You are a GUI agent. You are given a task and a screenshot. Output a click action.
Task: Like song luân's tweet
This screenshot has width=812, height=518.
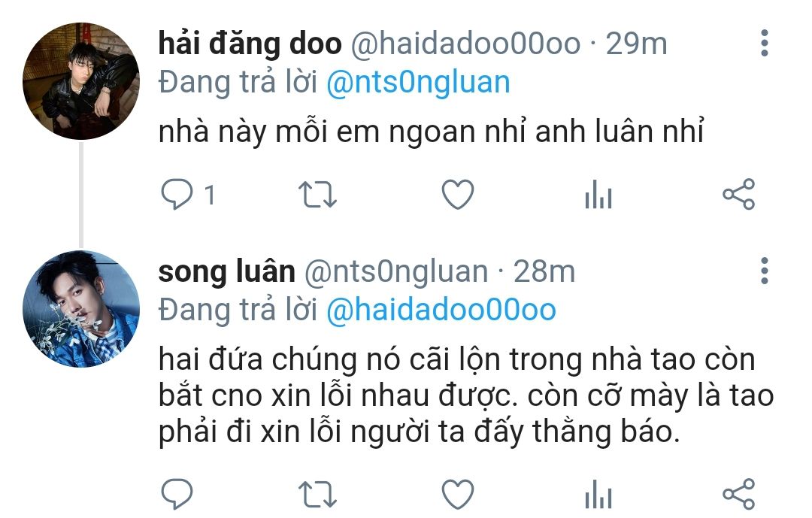(458, 494)
